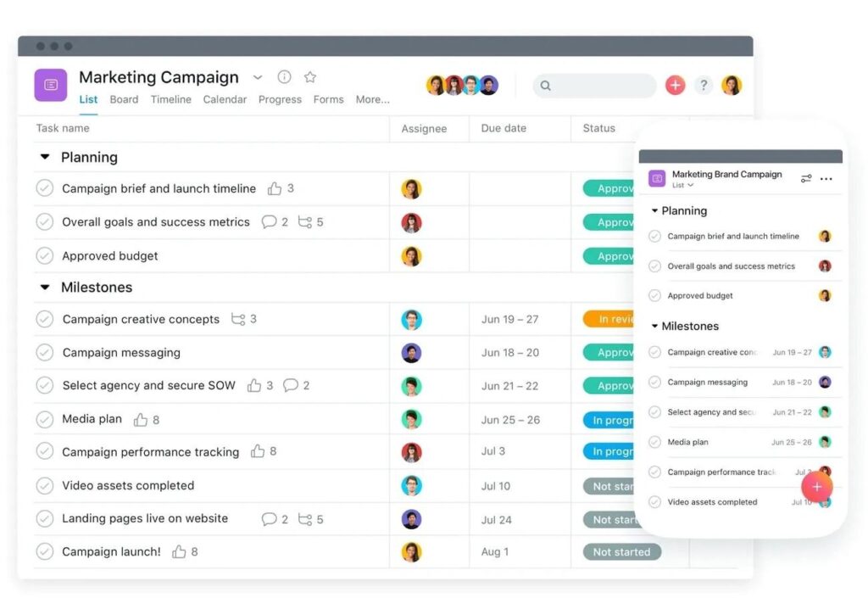The width and height of the screenshot is (868, 598).
Task: Open the help question mark icon
Action: [x=703, y=85]
